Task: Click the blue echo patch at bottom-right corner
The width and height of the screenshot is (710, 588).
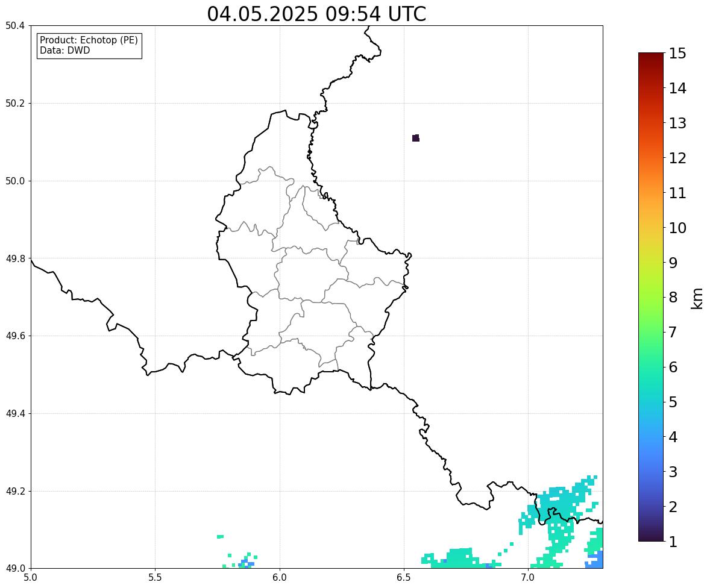Action: point(595,560)
